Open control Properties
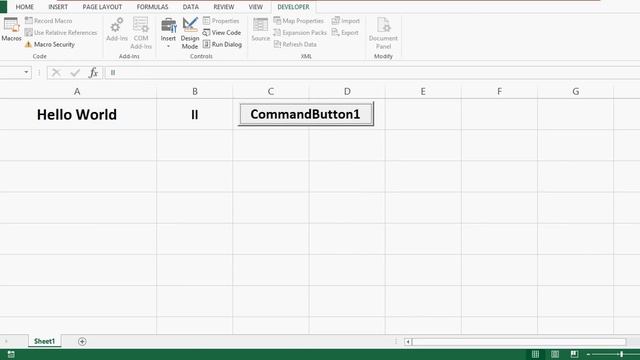640x360 pixels. click(x=221, y=20)
